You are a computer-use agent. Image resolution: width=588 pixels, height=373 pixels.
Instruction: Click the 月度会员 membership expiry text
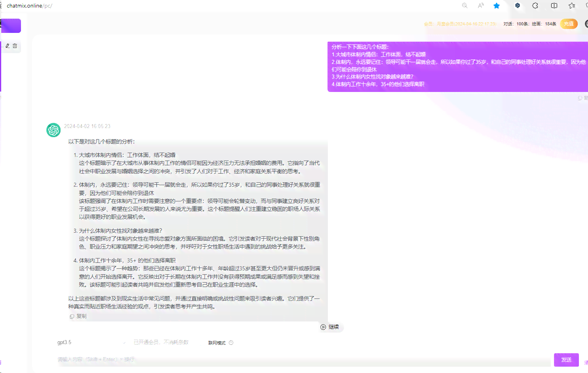(466, 24)
